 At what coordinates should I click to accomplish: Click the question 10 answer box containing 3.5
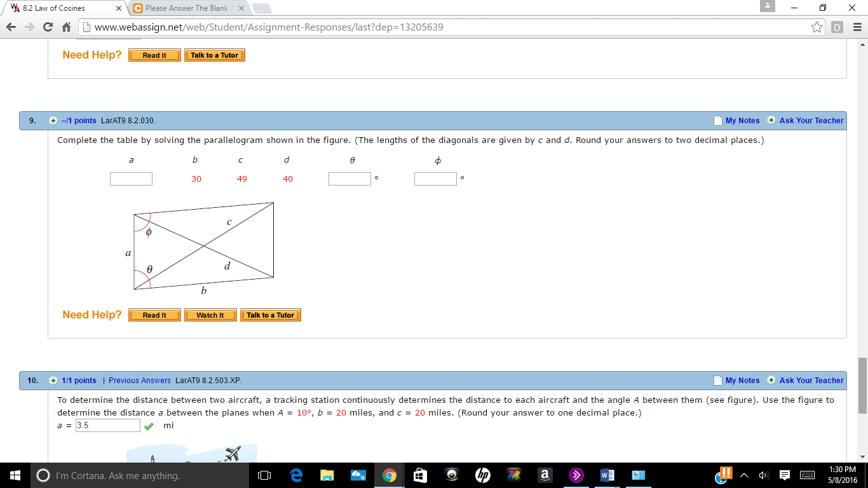107,426
